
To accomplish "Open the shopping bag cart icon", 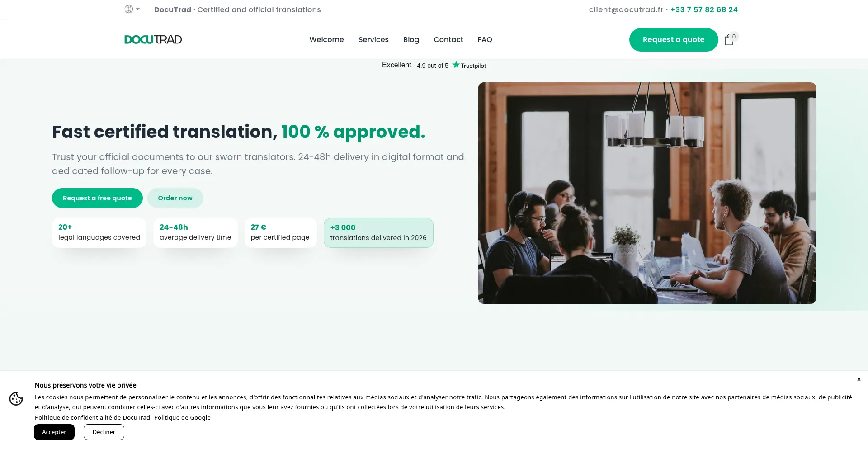I will coord(728,40).
